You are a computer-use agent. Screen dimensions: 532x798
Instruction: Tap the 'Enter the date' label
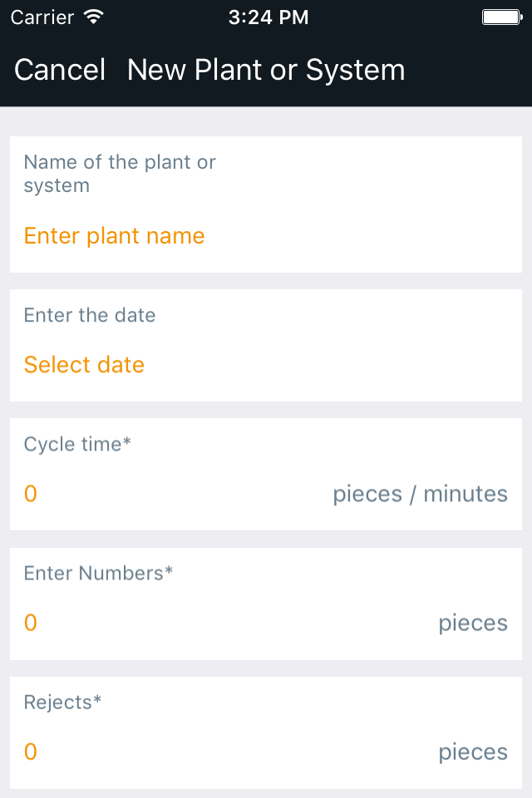tap(90, 315)
